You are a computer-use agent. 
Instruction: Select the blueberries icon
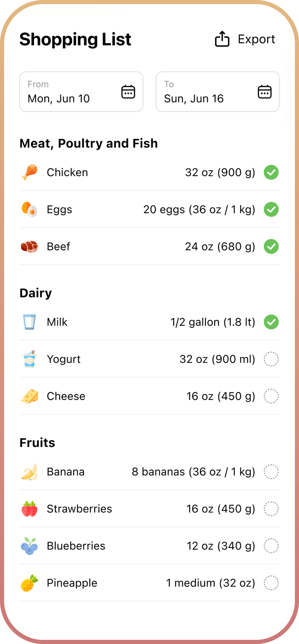tap(29, 545)
